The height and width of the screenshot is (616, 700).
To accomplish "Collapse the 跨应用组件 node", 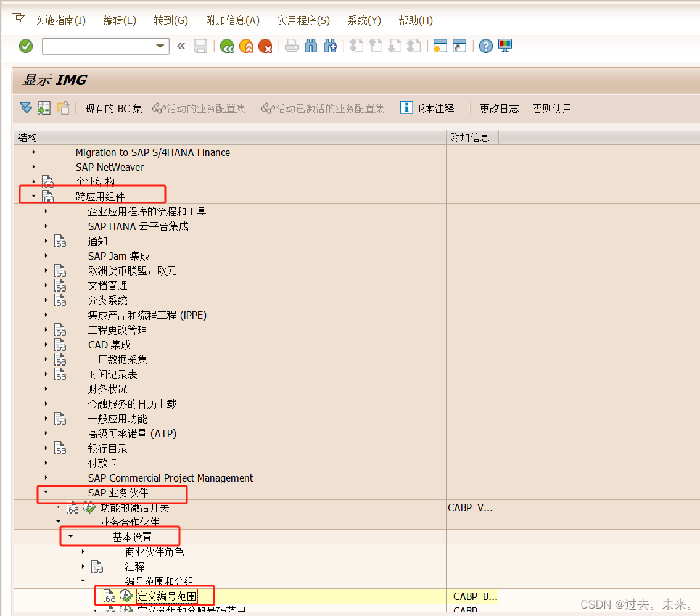I will coord(33,196).
